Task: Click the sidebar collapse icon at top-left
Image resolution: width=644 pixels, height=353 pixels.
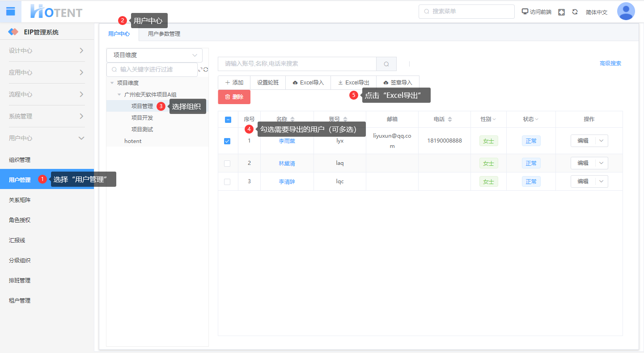Action: 10,12
